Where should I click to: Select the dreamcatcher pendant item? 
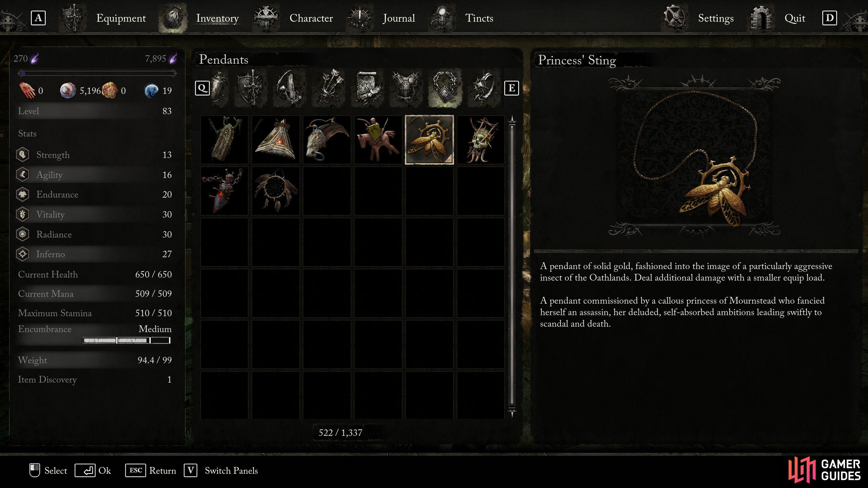tap(275, 191)
